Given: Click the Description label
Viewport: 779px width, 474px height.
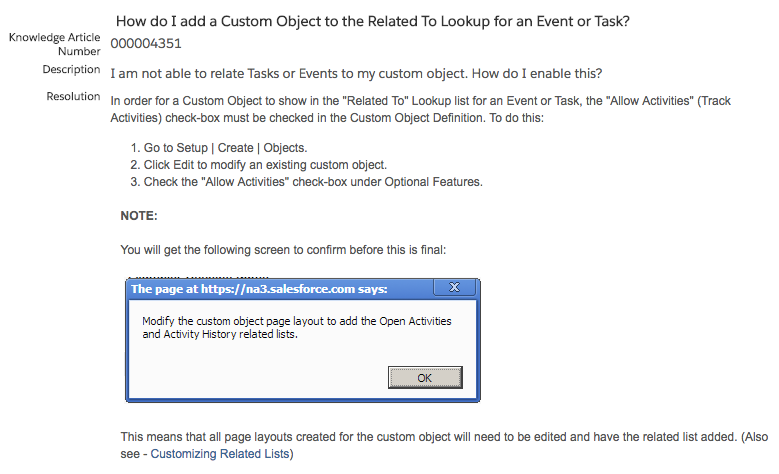Looking at the screenshot, I should pos(72,69).
